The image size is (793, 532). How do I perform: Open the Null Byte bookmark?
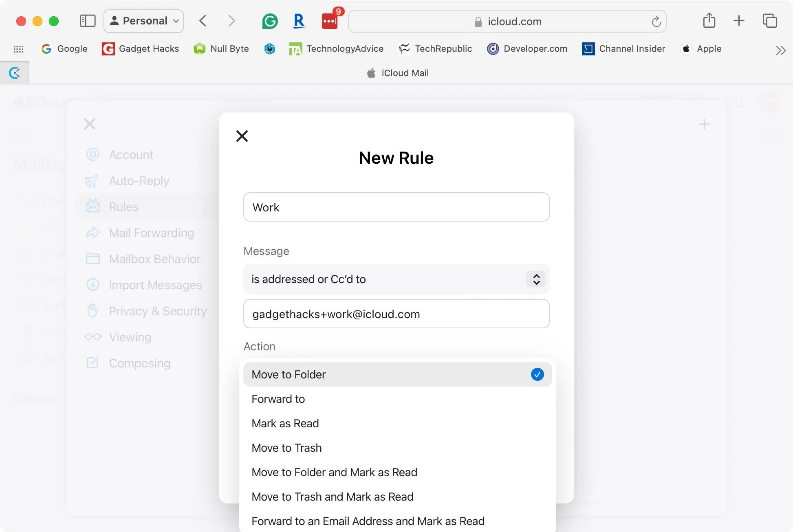point(221,49)
